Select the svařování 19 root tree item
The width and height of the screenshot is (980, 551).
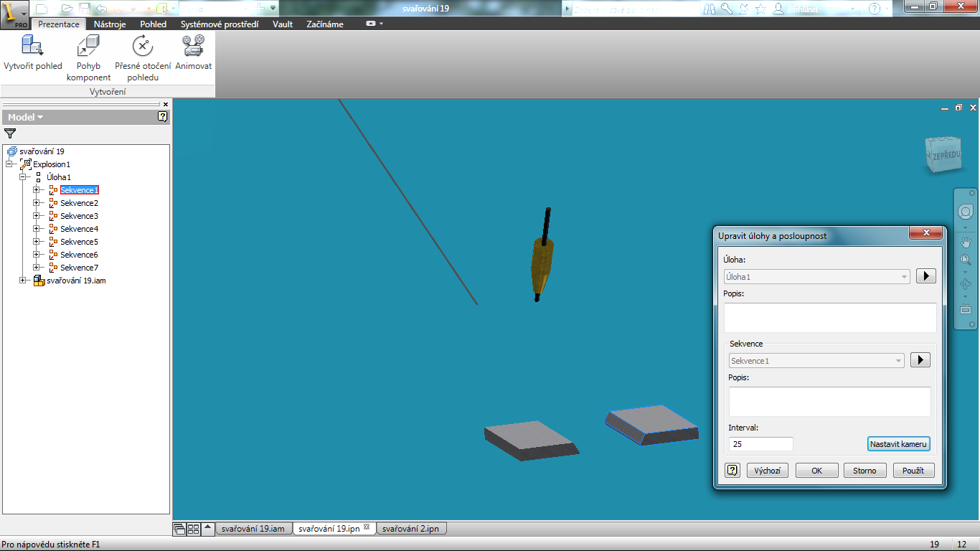click(42, 151)
